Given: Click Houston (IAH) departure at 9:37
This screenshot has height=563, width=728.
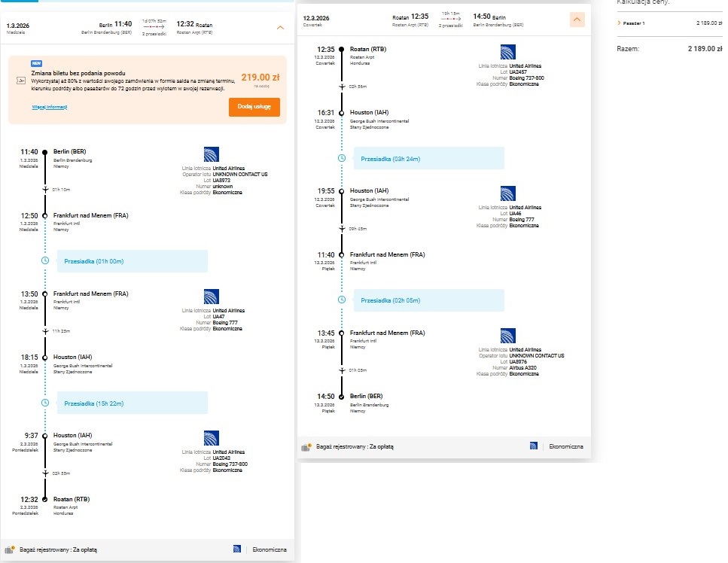Looking at the screenshot, I should (73, 435).
